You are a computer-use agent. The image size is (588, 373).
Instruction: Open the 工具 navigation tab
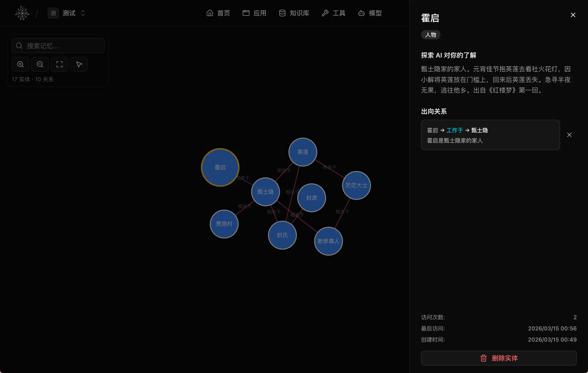coord(334,13)
